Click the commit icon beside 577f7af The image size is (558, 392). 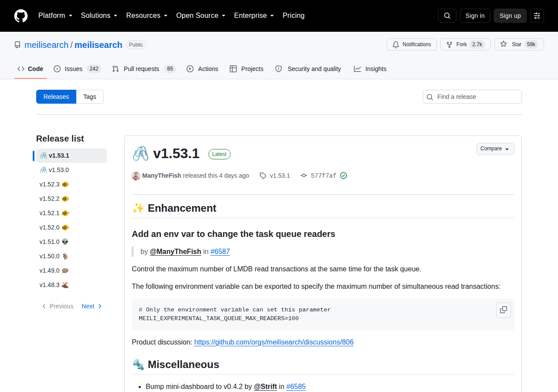click(304, 176)
